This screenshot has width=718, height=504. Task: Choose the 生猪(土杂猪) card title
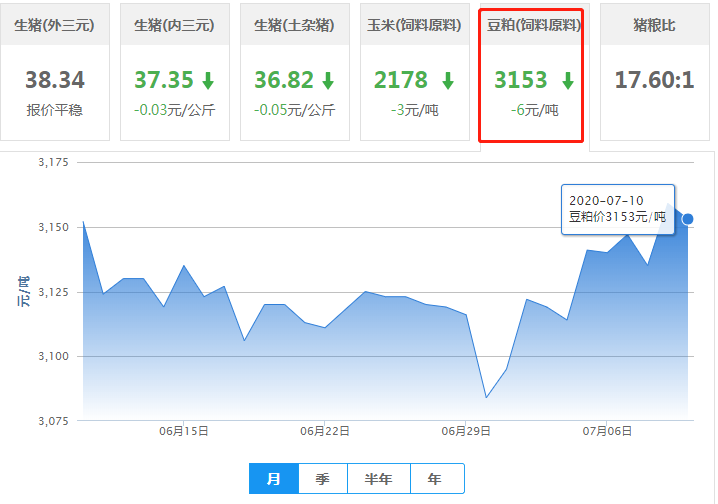294,25
